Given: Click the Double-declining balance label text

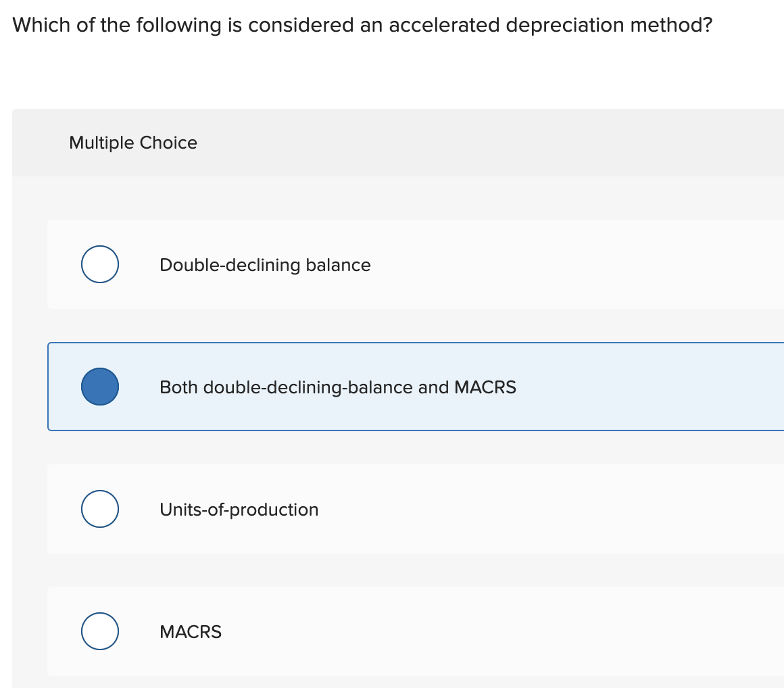Looking at the screenshot, I should 264,265.
